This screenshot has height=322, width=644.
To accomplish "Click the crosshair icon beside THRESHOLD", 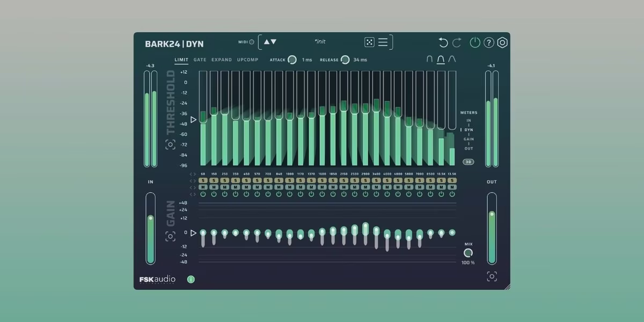I will click(x=171, y=144).
